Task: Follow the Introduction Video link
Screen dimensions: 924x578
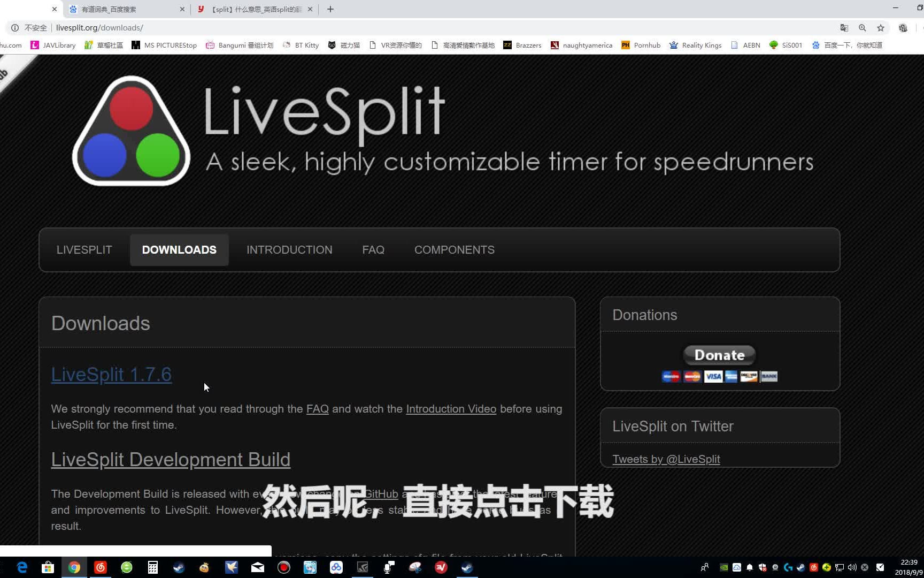Action: [451, 408]
